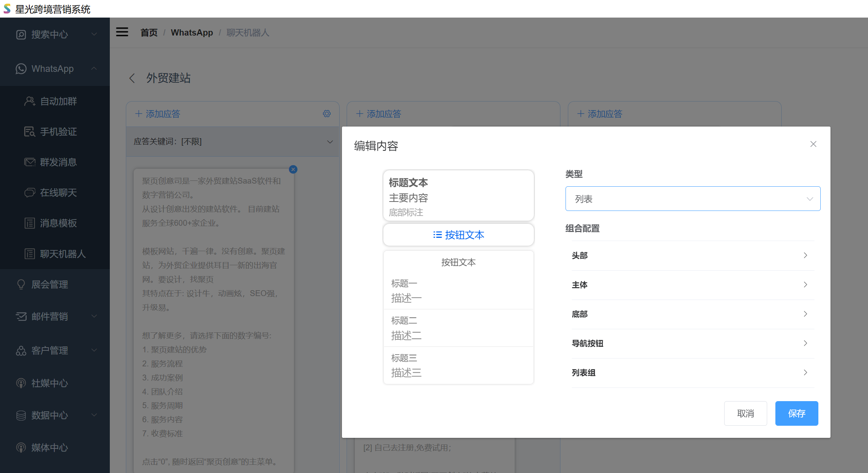Click the 取消 button
Image resolution: width=868 pixels, height=473 pixels.
(745, 413)
